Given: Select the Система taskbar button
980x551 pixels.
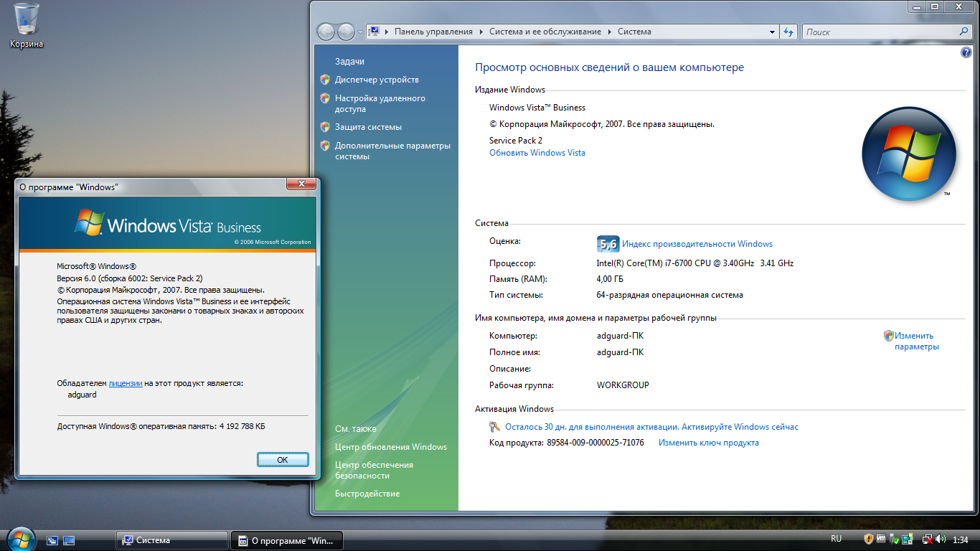Looking at the screenshot, I should pos(171,540).
